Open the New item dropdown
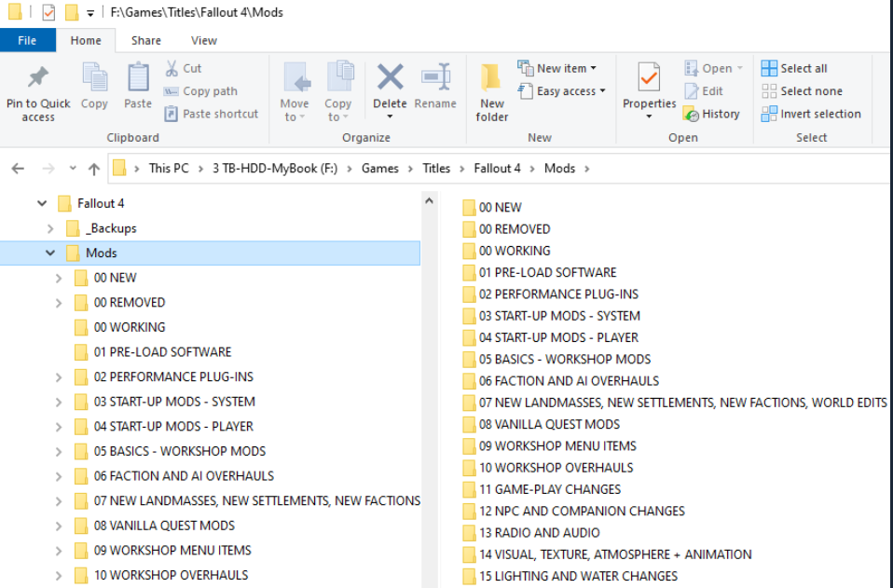 click(558, 68)
